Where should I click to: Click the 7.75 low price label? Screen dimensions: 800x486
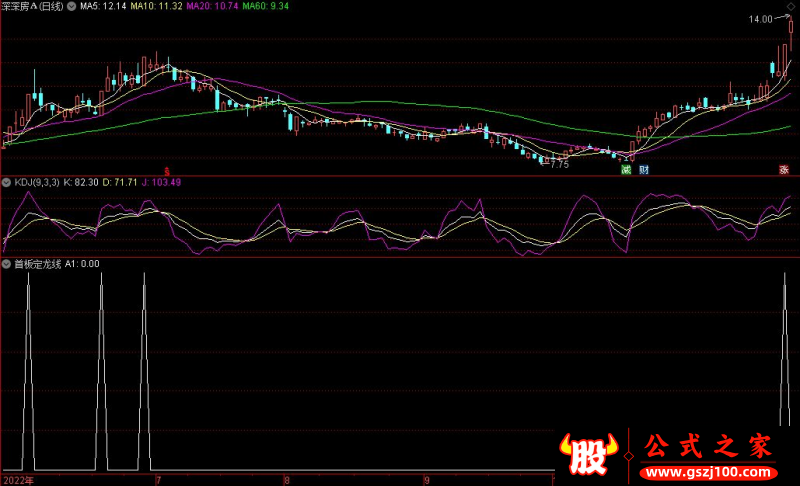tap(558, 163)
